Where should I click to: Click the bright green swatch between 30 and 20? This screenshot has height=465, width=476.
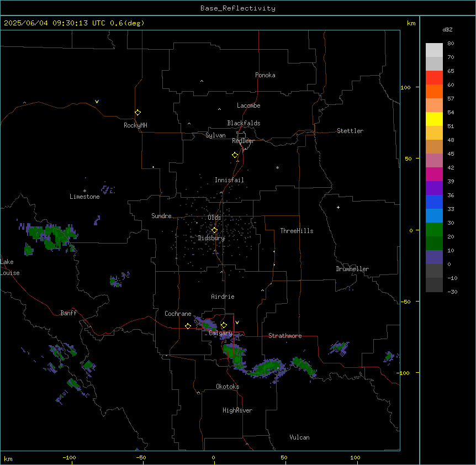tap(434, 230)
